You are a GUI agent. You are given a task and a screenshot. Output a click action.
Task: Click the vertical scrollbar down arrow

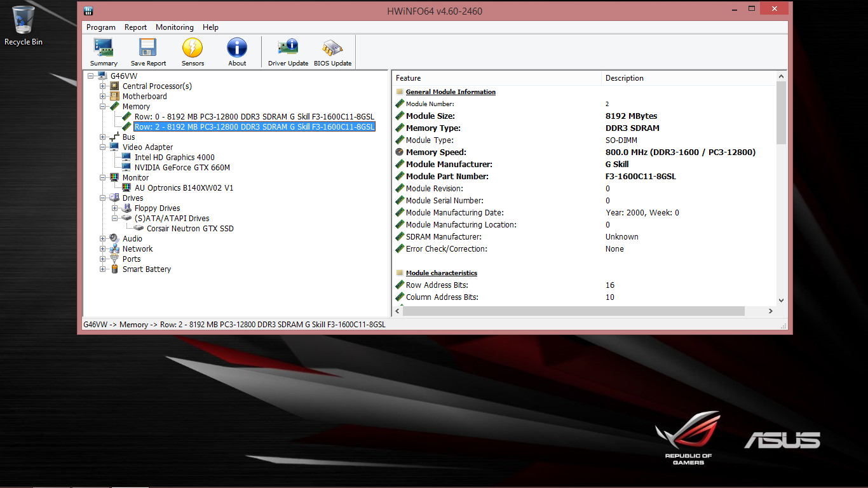(781, 301)
